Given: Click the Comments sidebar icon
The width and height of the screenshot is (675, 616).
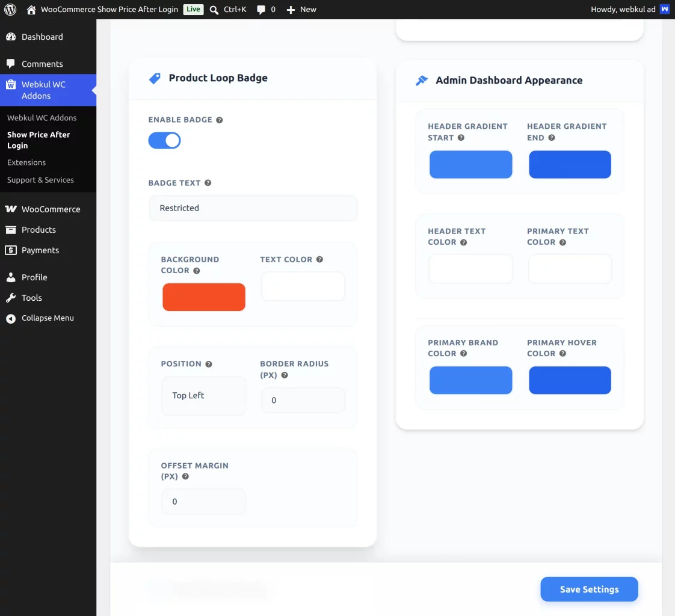Looking at the screenshot, I should coord(11,64).
